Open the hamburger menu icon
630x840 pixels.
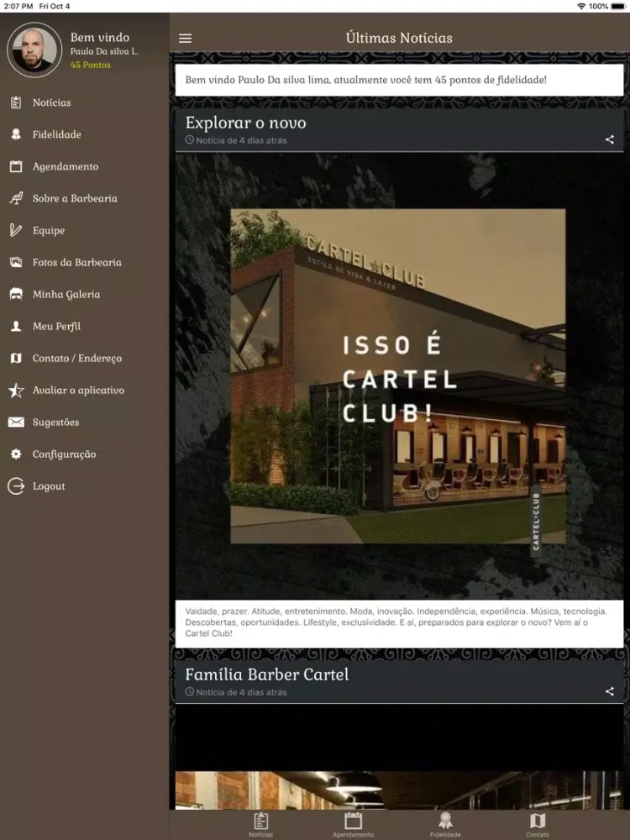tap(185, 38)
